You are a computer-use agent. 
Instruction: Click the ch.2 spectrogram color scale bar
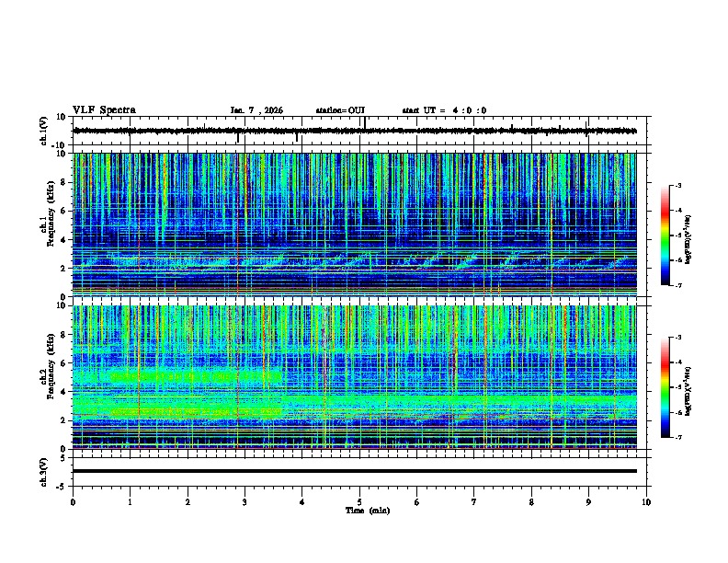point(665,387)
